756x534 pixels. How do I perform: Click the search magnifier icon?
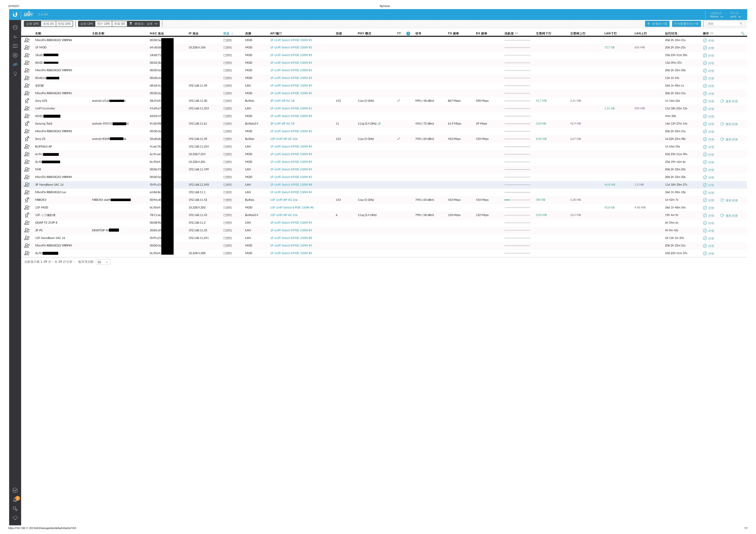pyautogui.click(x=741, y=24)
